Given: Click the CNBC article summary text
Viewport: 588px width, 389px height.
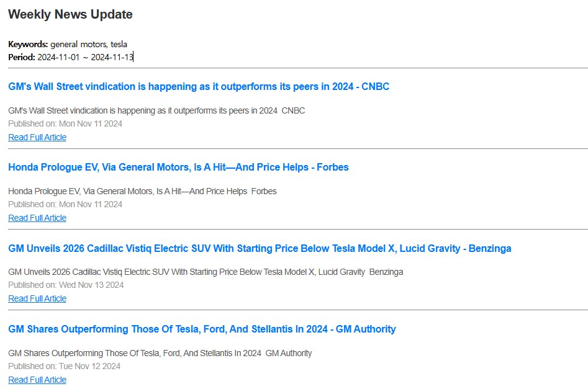Looking at the screenshot, I should click(x=156, y=110).
